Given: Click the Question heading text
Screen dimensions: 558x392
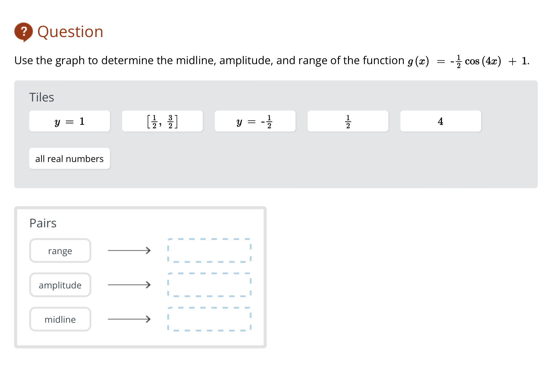Looking at the screenshot, I should point(70,31).
